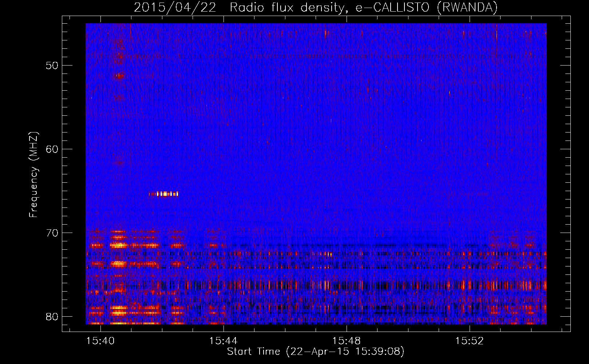Click the Frequency (MHZ) axis label
The image size is (589, 364).
[33, 175]
